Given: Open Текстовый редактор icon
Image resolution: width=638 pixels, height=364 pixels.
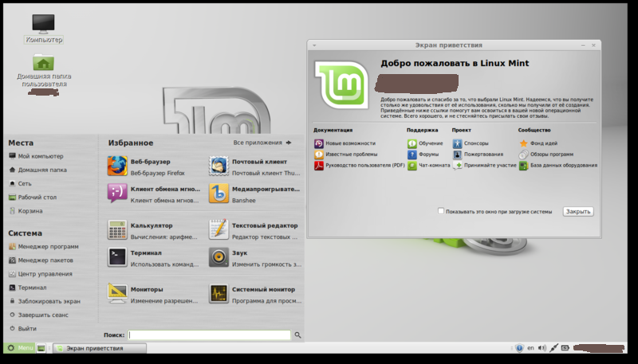Looking at the screenshot, I should (219, 230).
